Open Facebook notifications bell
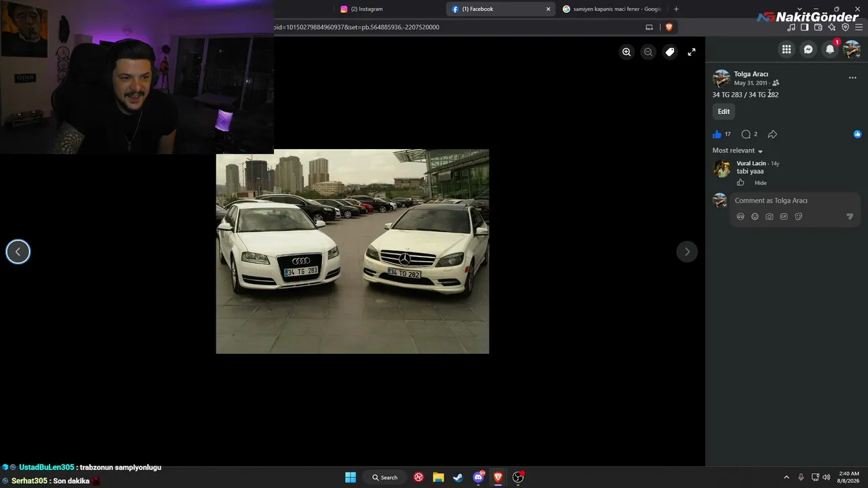This screenshot has width=868, height=488. coord(830,49)
